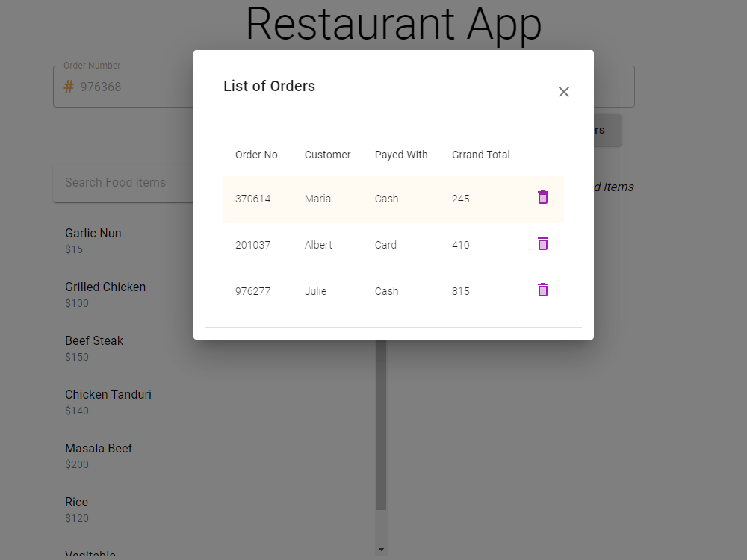Click the Grrand Total column header
This screenshot has height=560, width=747.
(x=480, y=155)
